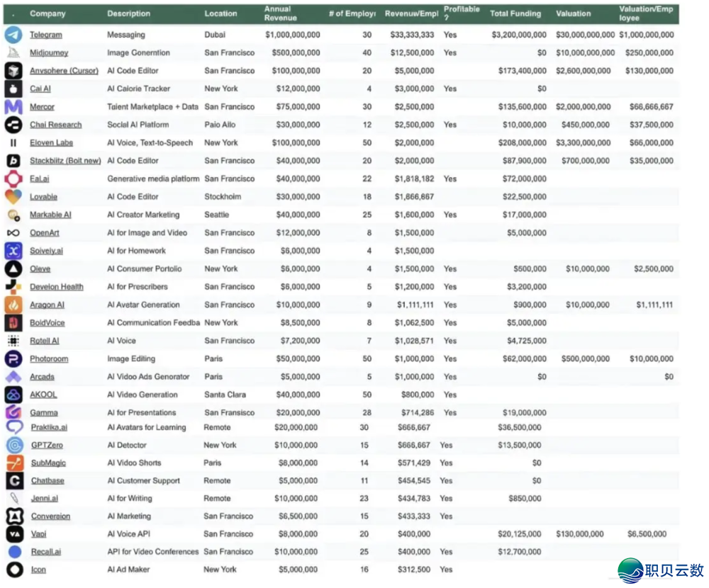This screenshot has height=588, width=709.
Task: Click the Mercor purple M logo
Action: click(13, 107)
